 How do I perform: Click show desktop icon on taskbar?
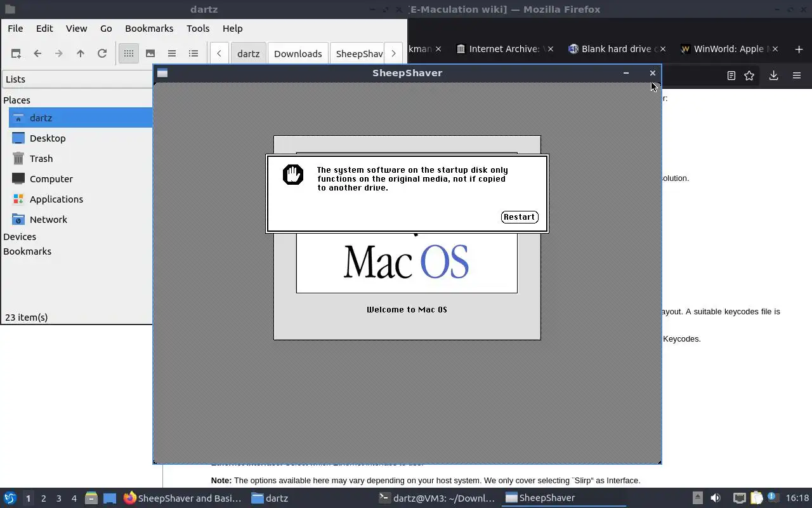coord(109,498)
